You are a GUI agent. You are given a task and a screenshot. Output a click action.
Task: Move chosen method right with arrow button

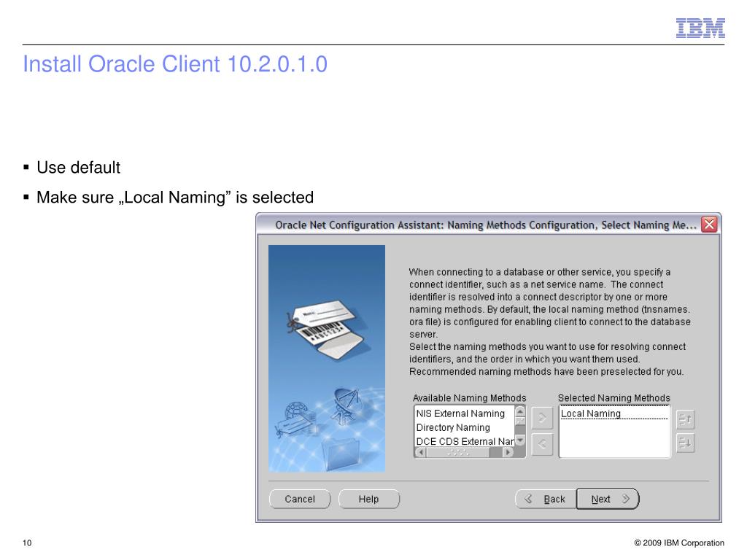pyautogui.click(x=542, y=418)
